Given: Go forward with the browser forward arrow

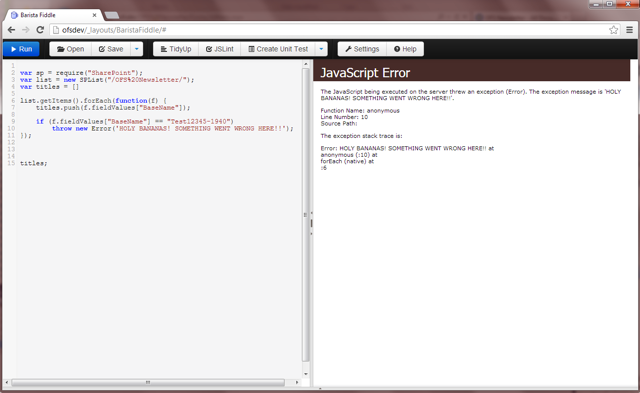Looking at the screenshot, I should click(x=26, y=30).
